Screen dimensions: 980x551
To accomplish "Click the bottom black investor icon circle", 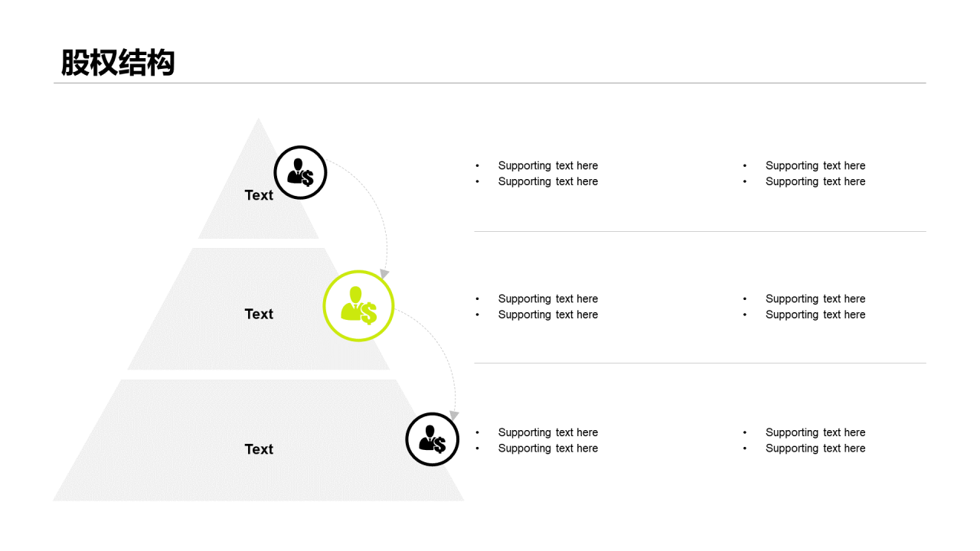I will 432,439.
